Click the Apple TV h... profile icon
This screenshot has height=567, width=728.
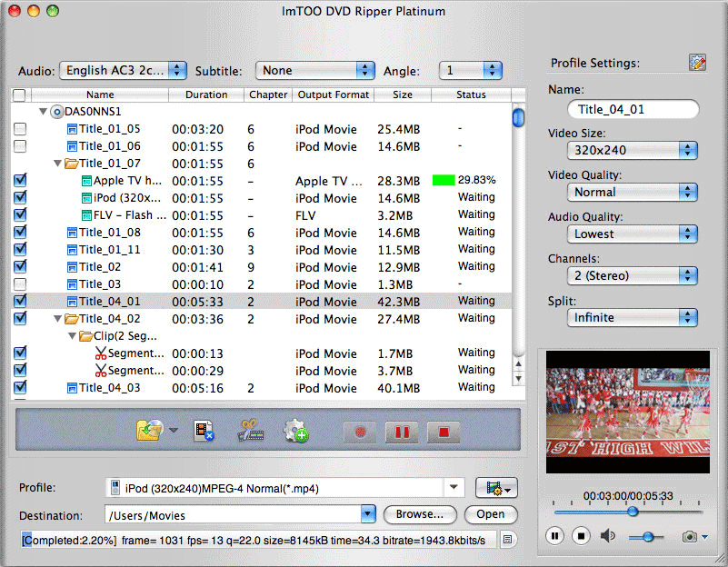(86, 181)
